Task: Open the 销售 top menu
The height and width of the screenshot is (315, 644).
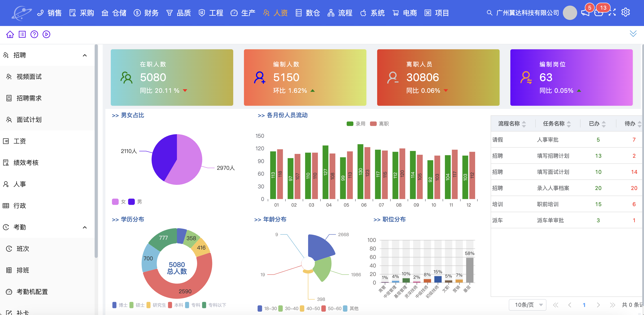Action: [49, 13]
